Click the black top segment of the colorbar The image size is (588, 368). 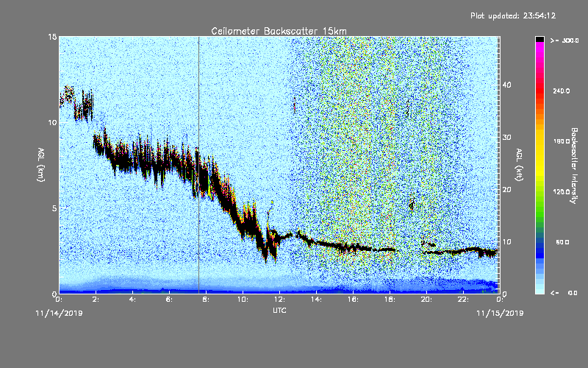[x=539, y=40]
